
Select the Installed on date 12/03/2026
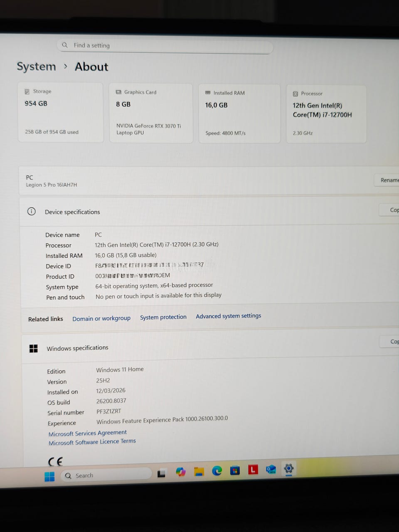[111, 390]
